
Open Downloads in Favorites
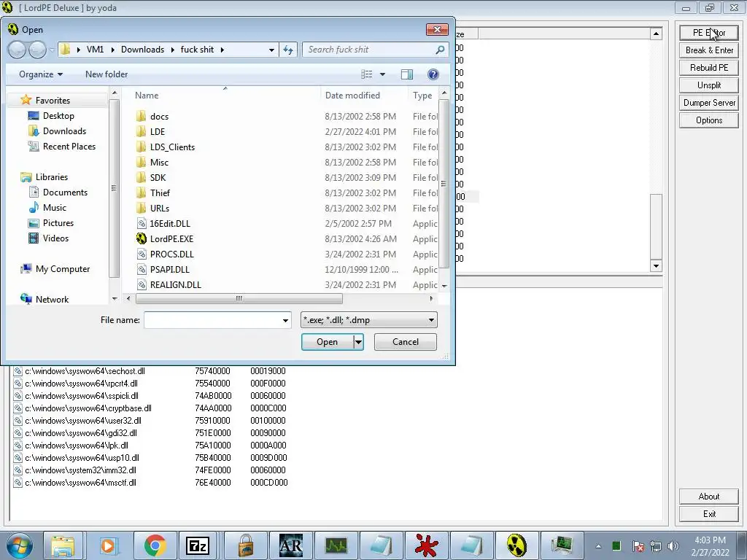(64, 131)
